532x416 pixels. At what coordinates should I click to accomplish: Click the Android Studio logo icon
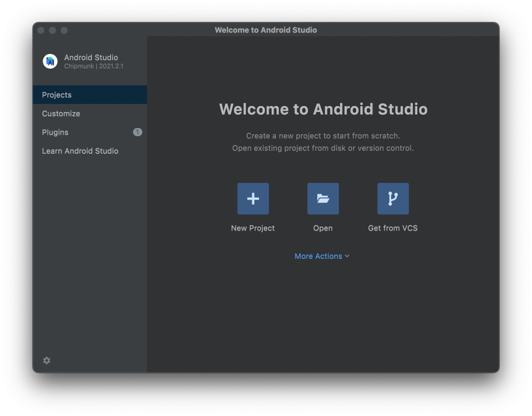click(x=50, y=61)
